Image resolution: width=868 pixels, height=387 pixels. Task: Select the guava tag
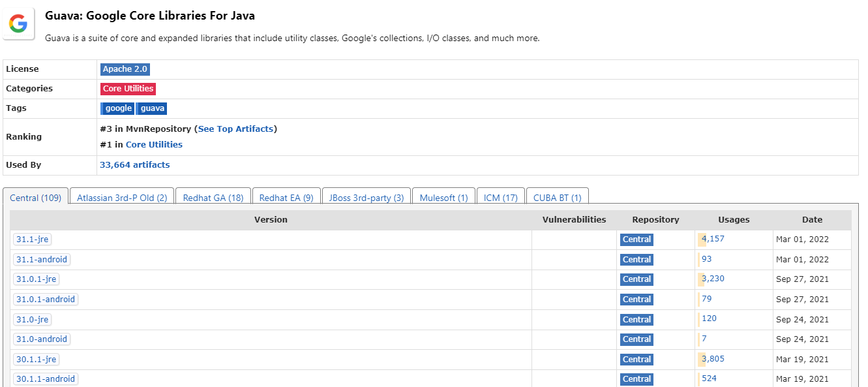click(x=152, y=108)
